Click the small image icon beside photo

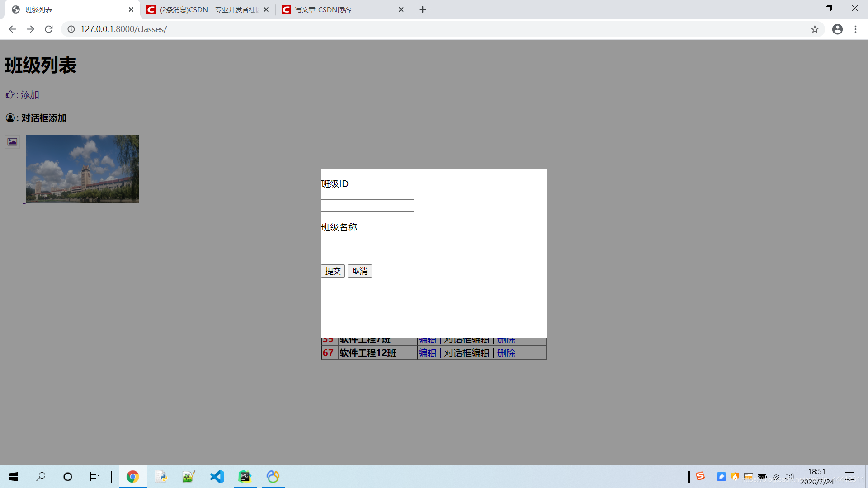[x=12, y=142]
